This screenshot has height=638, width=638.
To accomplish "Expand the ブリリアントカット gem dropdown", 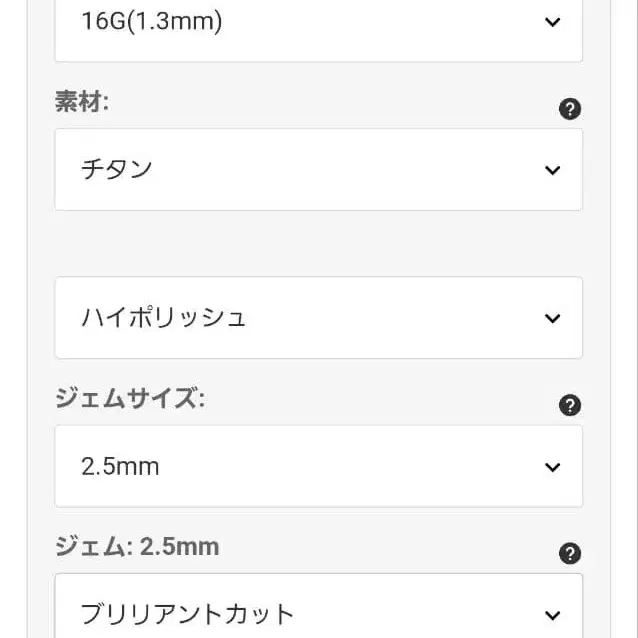I will click(319, 606).
